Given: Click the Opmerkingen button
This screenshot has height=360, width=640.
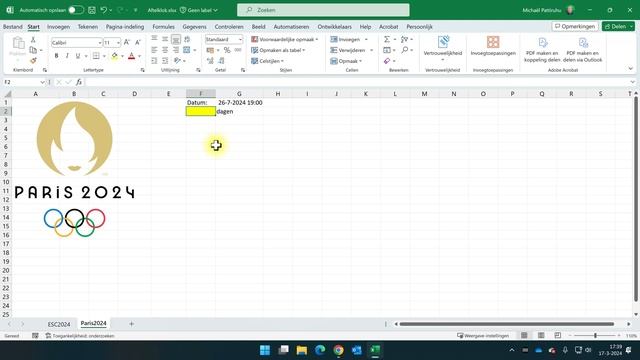Looking at the screenshot, I should tap(575, 26).
